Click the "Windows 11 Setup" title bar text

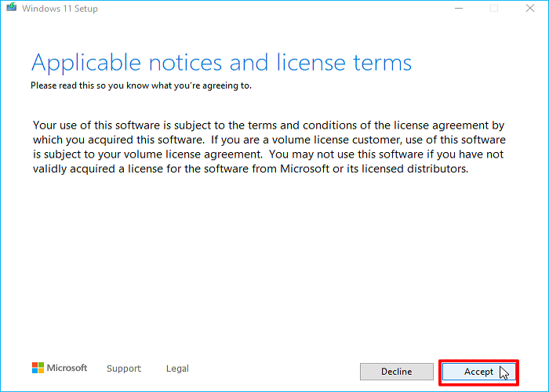pyautogui.click(x=59, y=8)
